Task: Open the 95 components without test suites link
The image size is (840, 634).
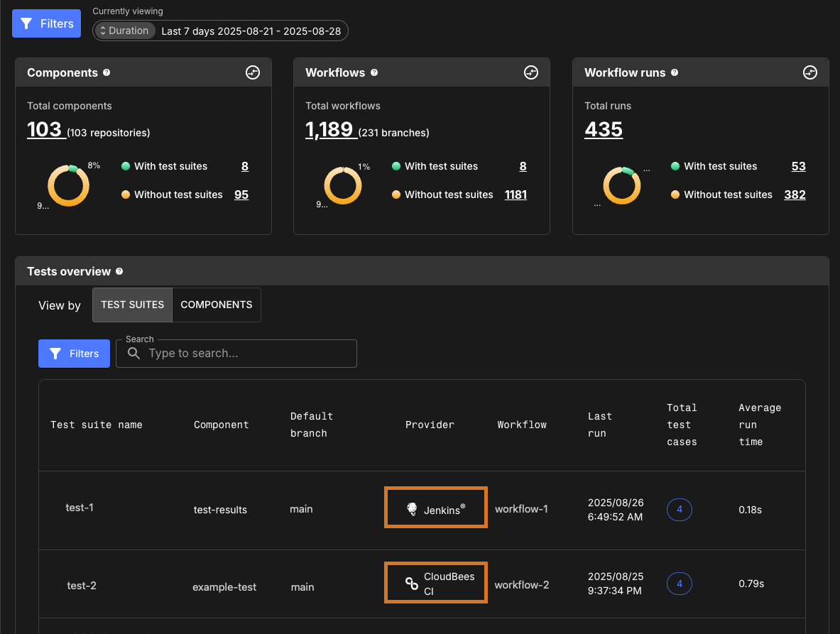Action: tap(241, 195)
